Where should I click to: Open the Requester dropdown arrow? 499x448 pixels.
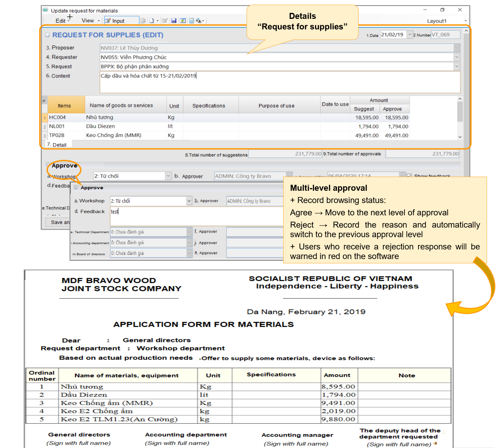pyautogui.click(x=457, y=57)
